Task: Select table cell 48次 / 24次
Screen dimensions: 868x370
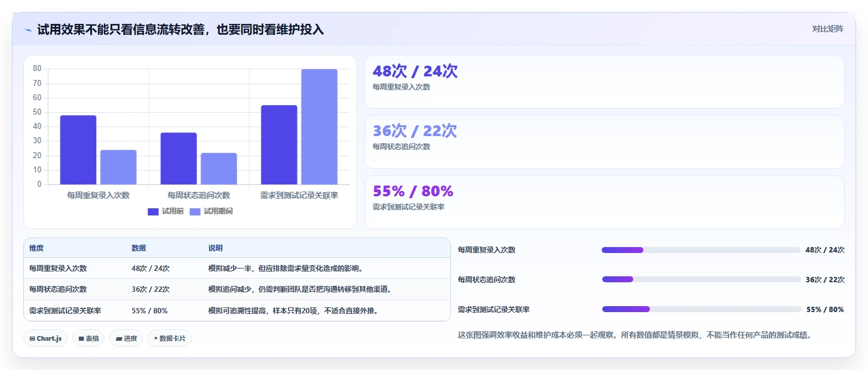Action: pos(151,269)
